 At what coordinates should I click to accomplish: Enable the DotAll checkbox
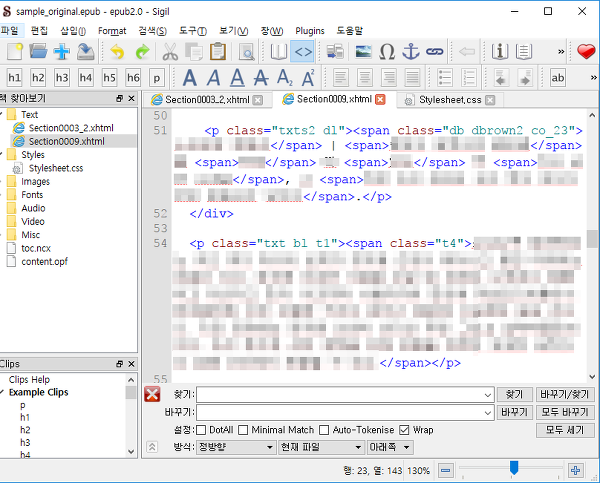pos(201,430)
